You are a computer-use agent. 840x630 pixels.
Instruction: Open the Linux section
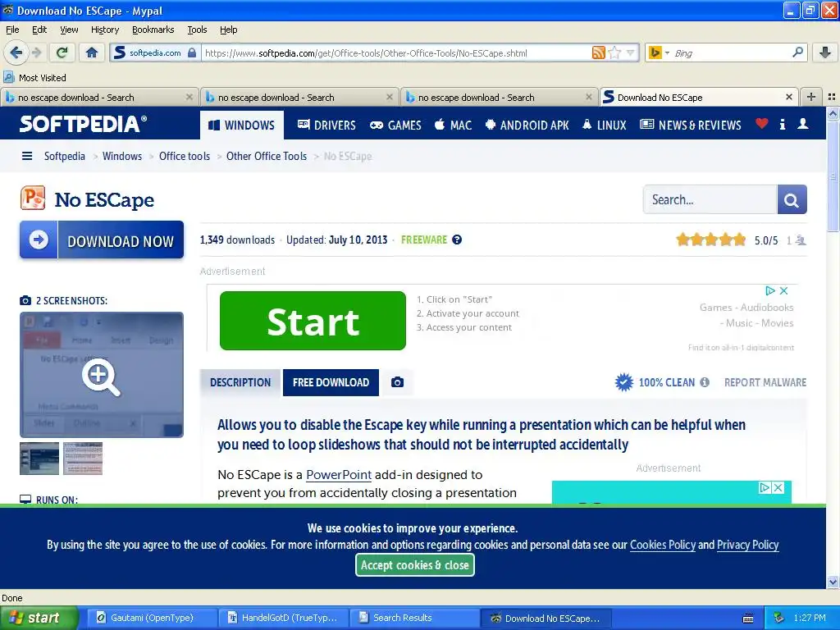click(x=605, y=125)
